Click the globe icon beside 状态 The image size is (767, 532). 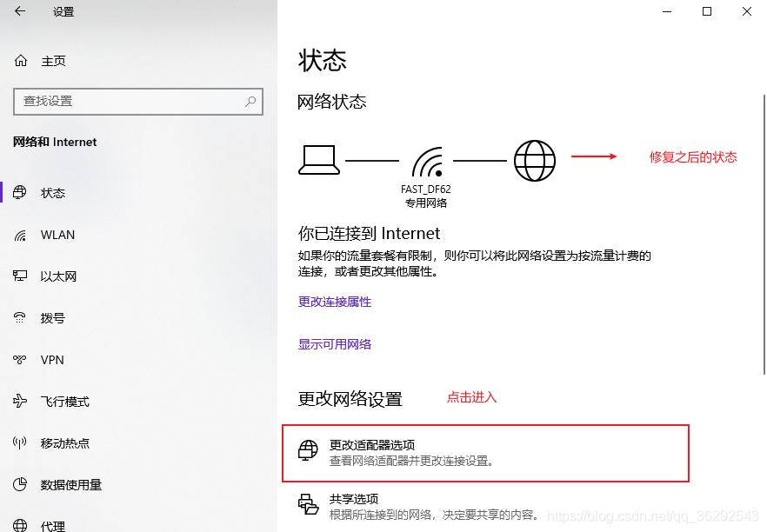tap(19, 193)
